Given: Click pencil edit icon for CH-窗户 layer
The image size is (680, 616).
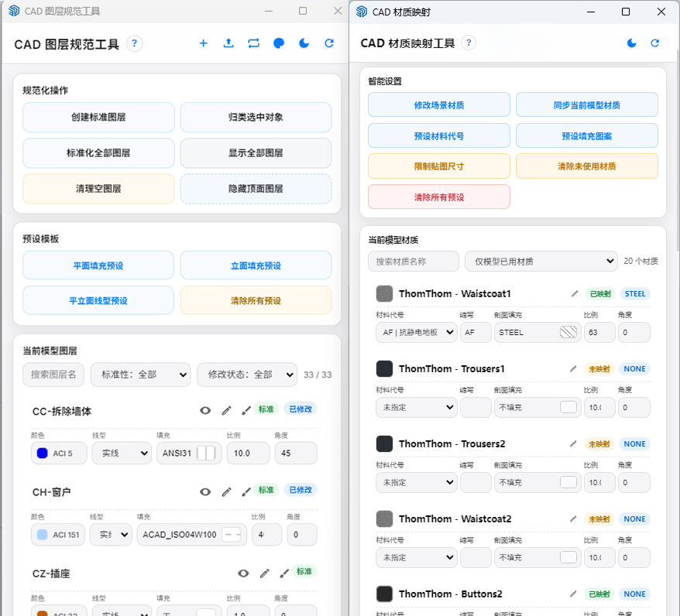Looking at the screenshot, I should 226,491.
